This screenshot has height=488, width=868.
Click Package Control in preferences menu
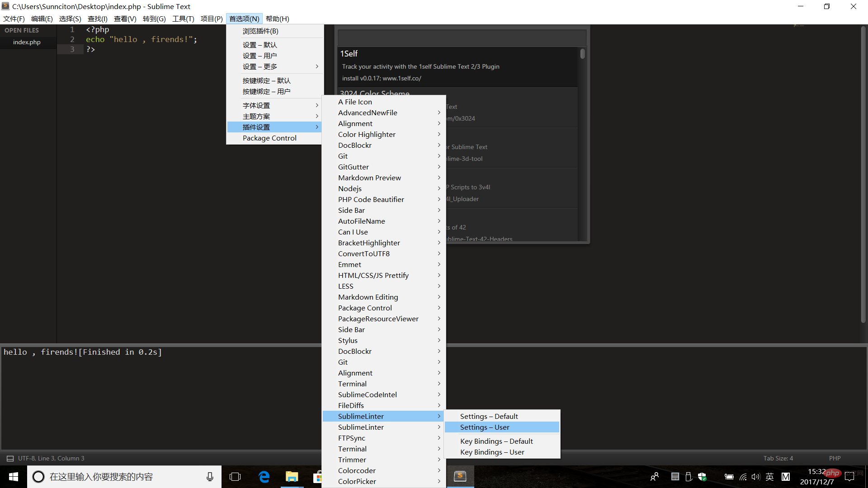(269, 138)
